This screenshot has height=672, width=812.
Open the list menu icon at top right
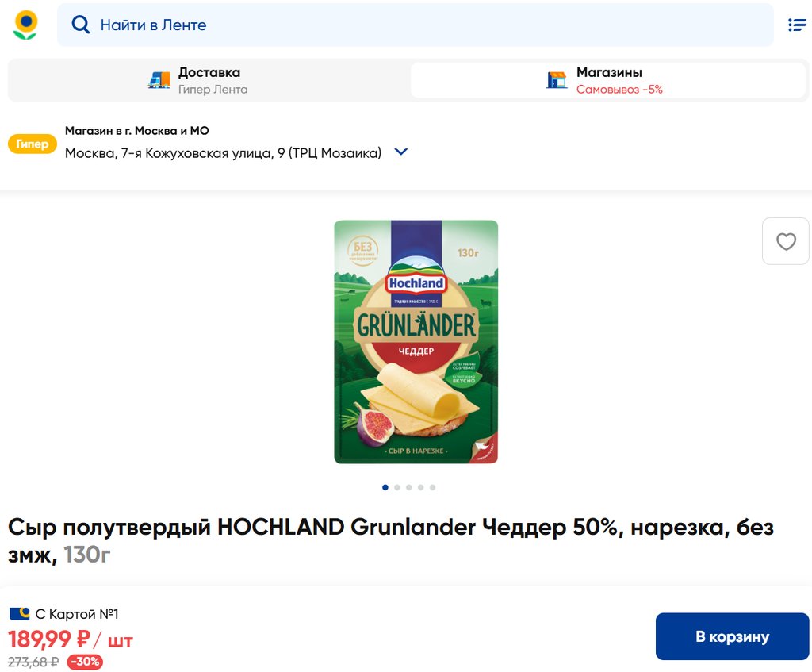click(x=797, y=25)
